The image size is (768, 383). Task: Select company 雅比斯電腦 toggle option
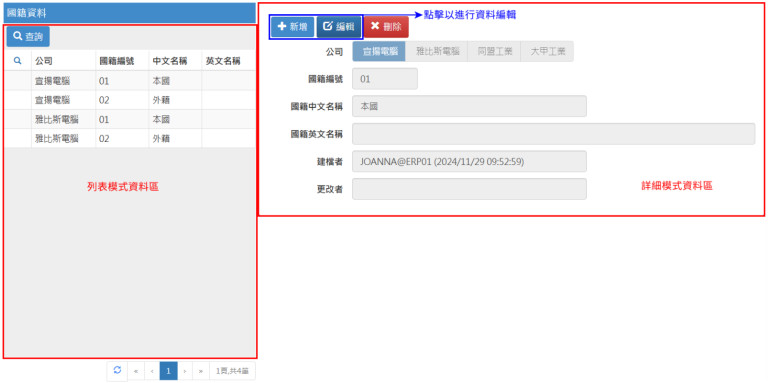pyautogui.click(x=437, y=51)
